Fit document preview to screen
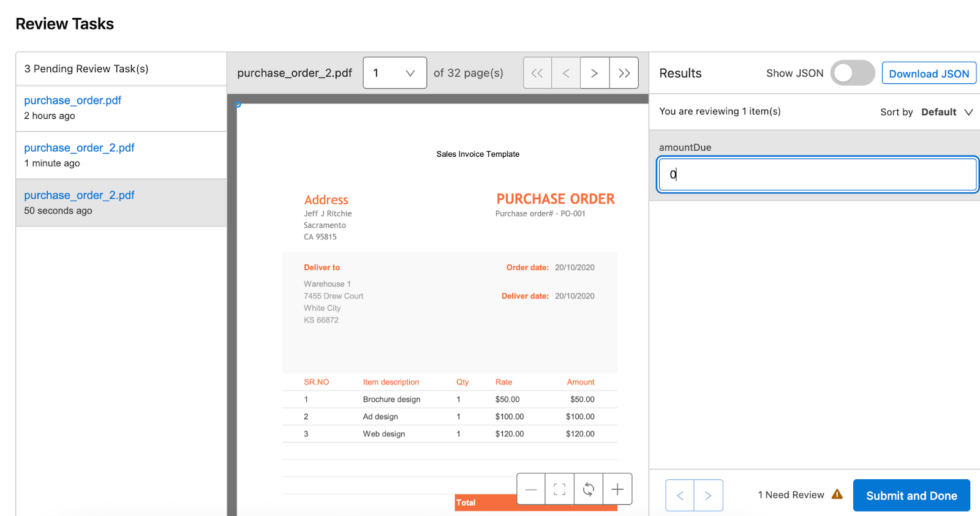The image size is (980, 516). [x=560, y=489]
